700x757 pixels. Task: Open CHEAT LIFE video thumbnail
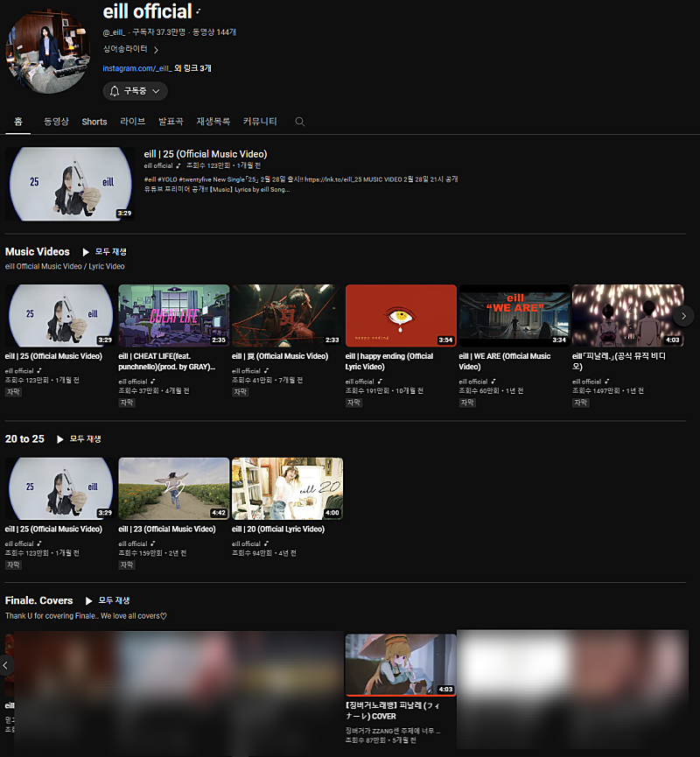click(174, 315)
